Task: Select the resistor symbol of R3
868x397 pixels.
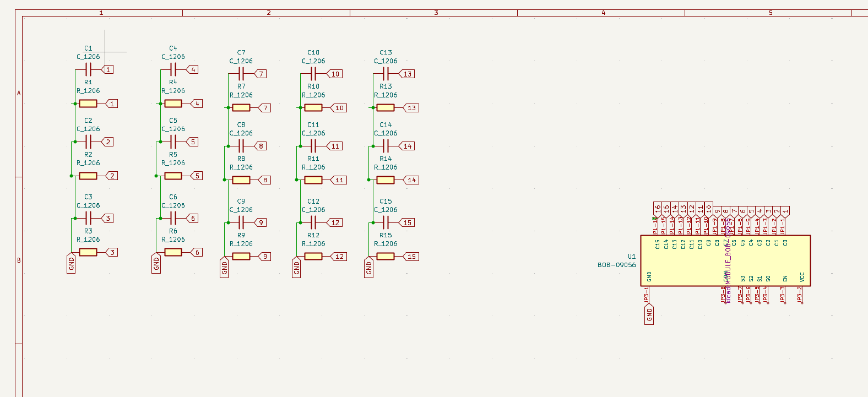Action: (88, 252)
